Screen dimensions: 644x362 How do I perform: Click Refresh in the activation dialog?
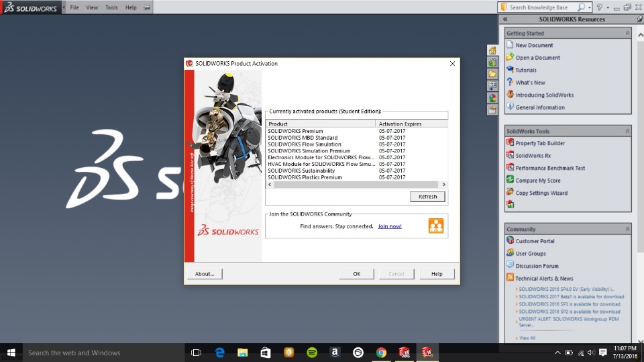pos(427,197)
